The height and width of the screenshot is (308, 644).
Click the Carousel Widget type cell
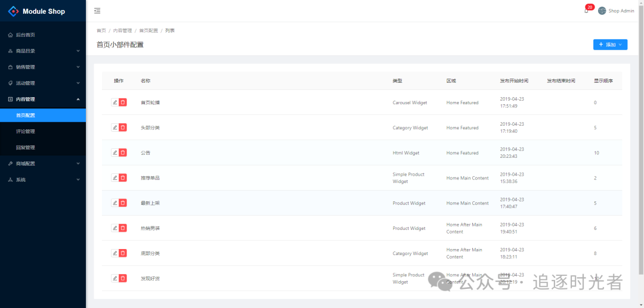pyautogui.click(x=410, y=102)
